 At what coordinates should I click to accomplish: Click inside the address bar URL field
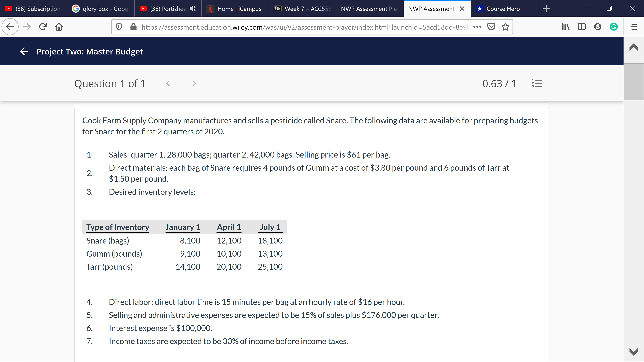[300, 27]
